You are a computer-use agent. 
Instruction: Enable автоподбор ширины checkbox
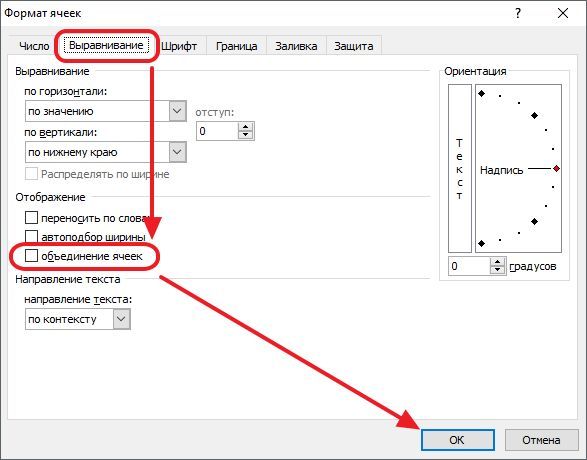31,237
